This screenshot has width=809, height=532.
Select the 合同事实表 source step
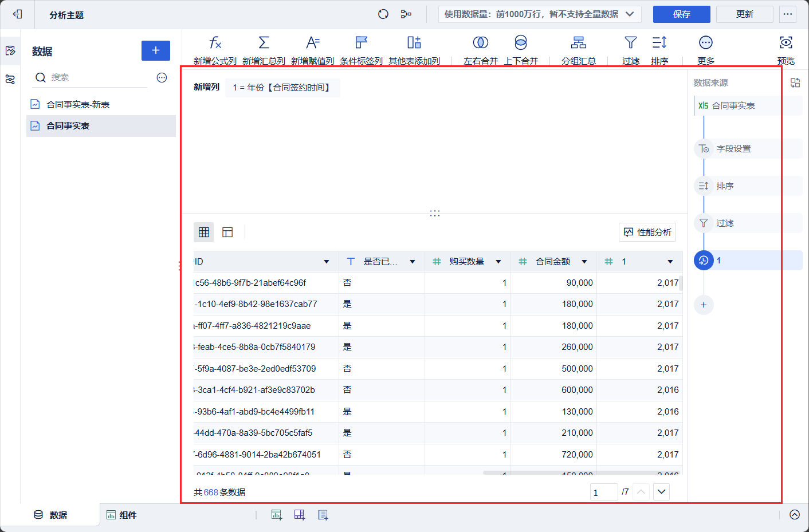point(748,106)
